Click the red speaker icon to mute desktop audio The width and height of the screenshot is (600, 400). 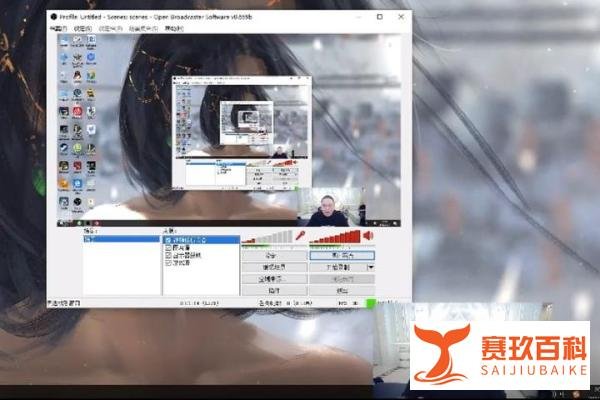pos(368,235)
